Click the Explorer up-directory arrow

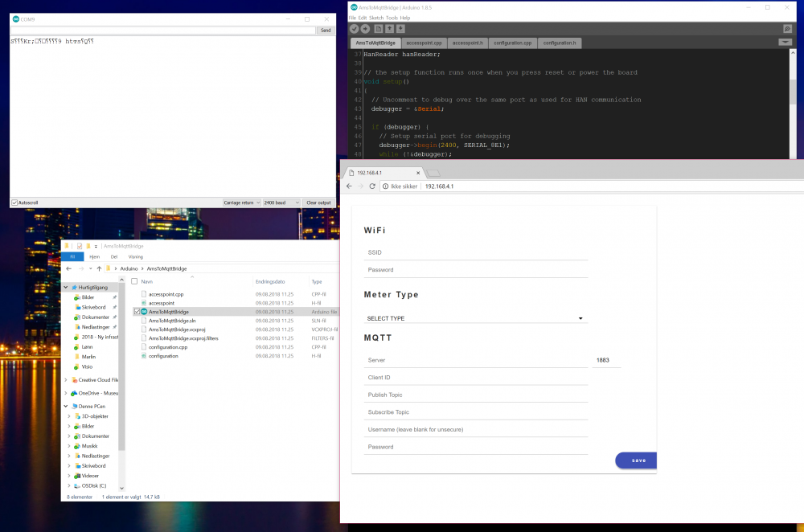point(98,268)
